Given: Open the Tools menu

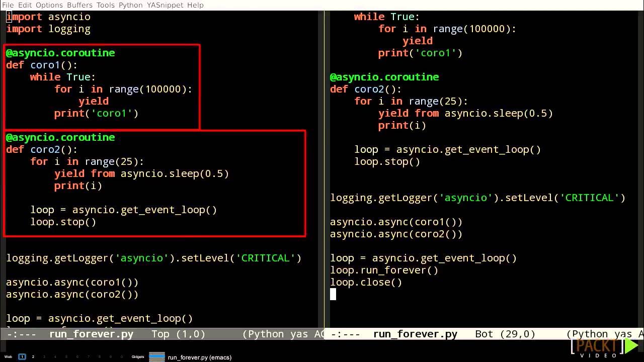Looking at the screenshot, I should point(106,5).
